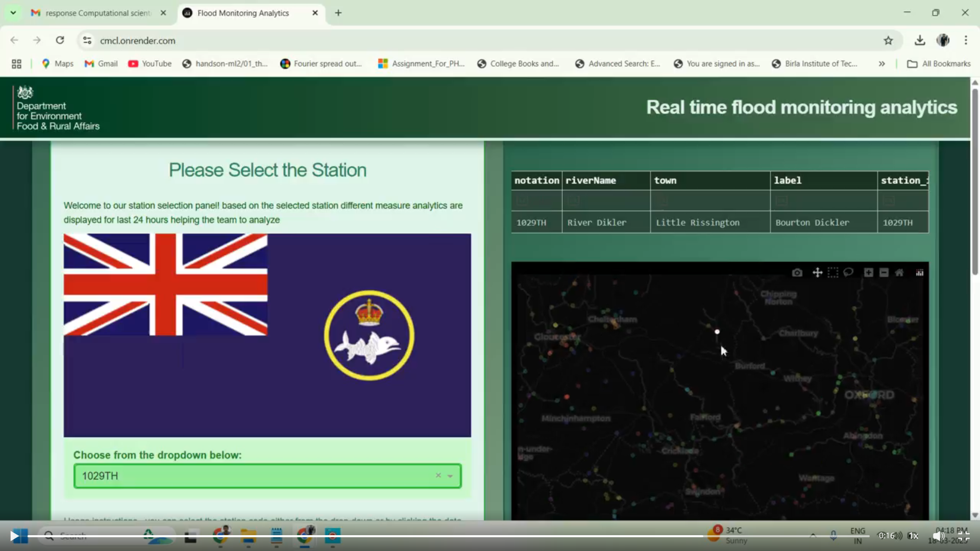Image resolution: width=980 pixels, height=551 pixels.
Task: Select the River Dikler cell
Action: coord(606,222)
